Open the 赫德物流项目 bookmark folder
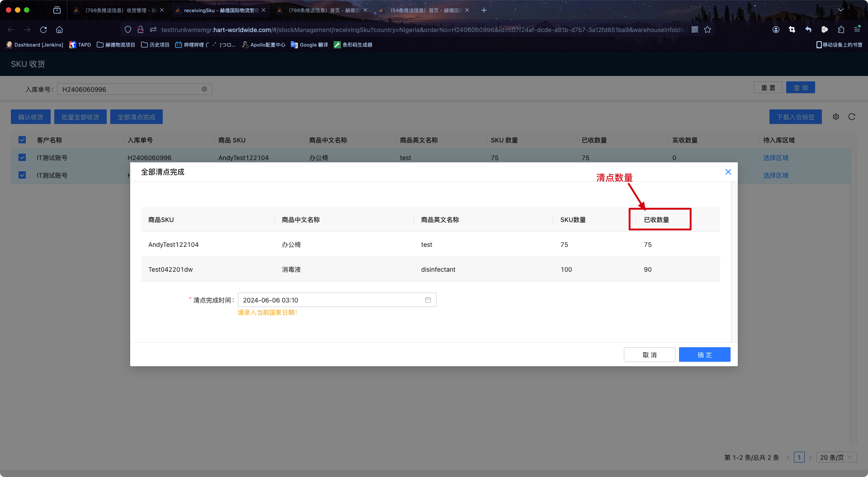Screen dimensions: 868x477 116,45
